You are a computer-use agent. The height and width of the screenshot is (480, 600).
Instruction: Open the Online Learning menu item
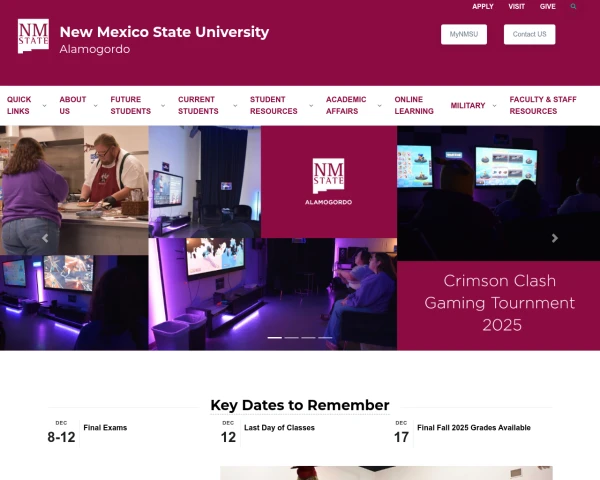coord(414,105)
